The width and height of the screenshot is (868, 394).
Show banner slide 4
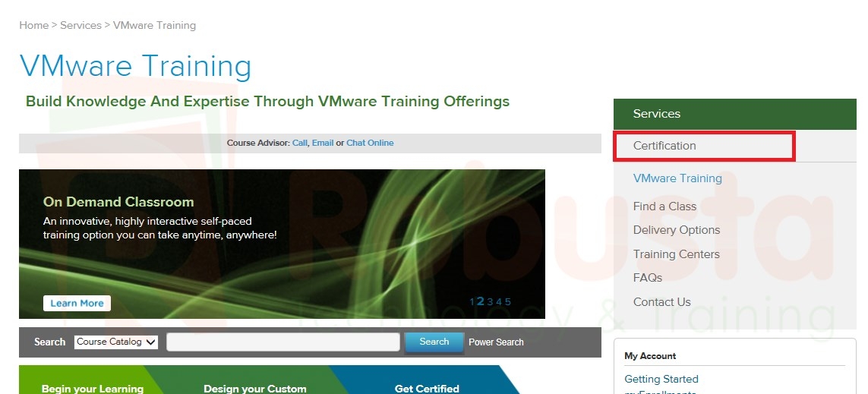499,301
